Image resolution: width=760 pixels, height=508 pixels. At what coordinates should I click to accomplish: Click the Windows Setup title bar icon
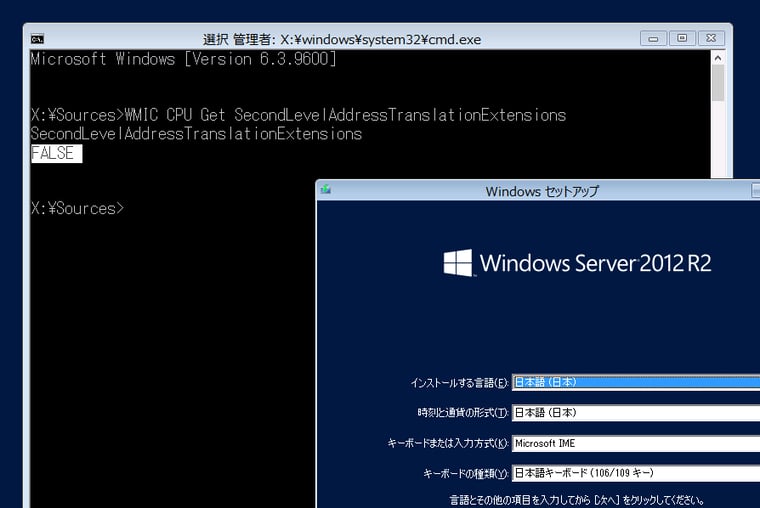pyautogui.click(x=326, y=190)
